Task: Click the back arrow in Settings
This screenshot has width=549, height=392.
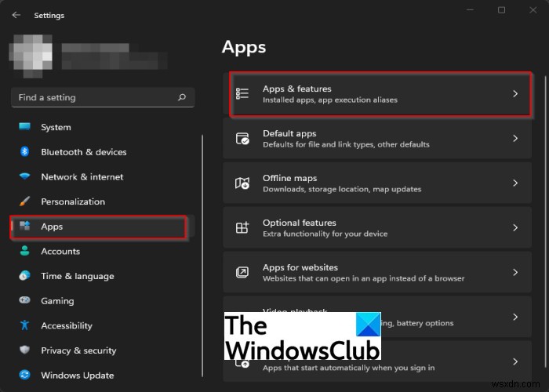Action: pyautogui.click(x=16, y=15)
